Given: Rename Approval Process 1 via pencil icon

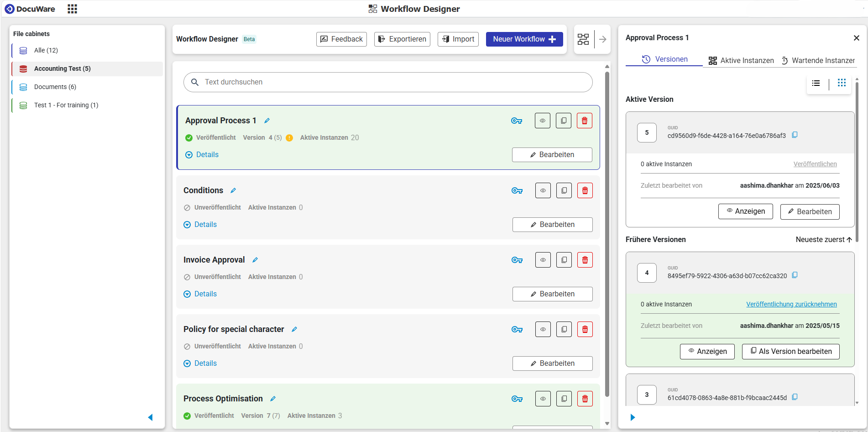Looking at the screenshot, I should (267, 120).
